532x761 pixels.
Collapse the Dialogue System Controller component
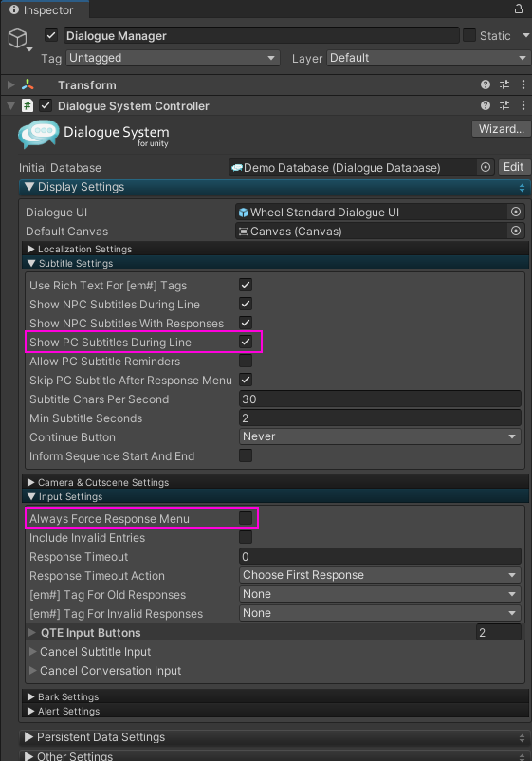[10, 105]
